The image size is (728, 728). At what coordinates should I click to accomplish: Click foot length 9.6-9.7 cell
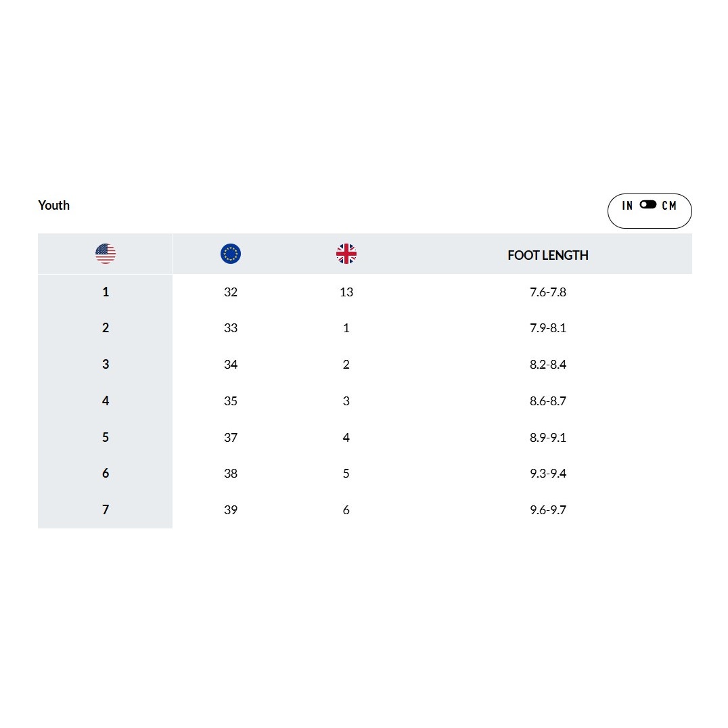(548, 509)
